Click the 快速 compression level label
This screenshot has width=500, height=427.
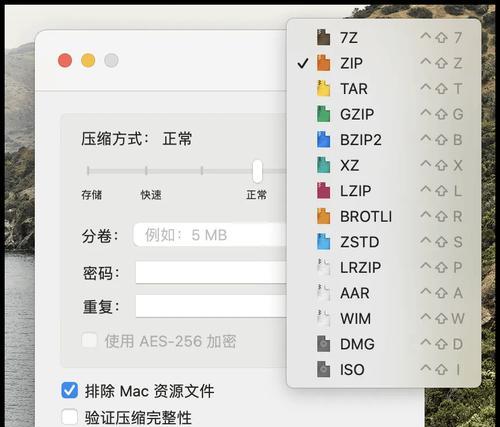(151, 195)
